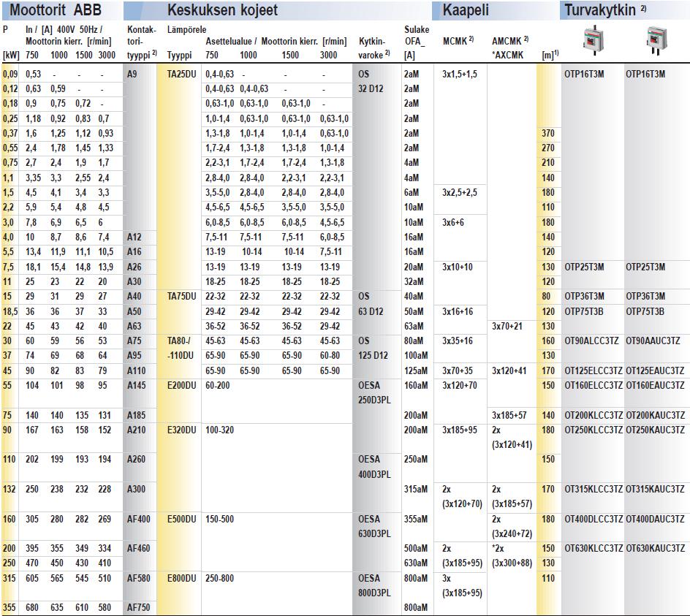Select cable size '3x6+6'
This screenshot has height=616, width=690.
453,223
